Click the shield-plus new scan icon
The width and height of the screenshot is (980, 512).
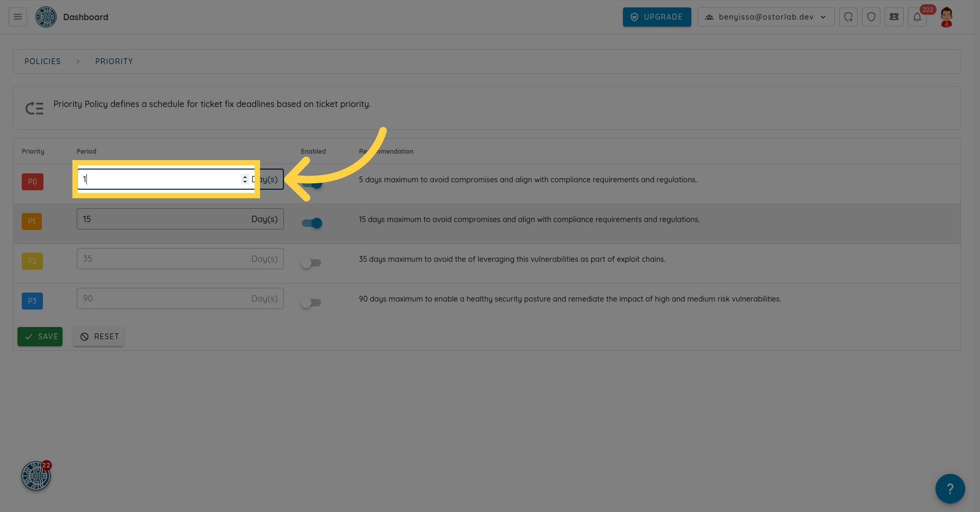click(848, 17)
